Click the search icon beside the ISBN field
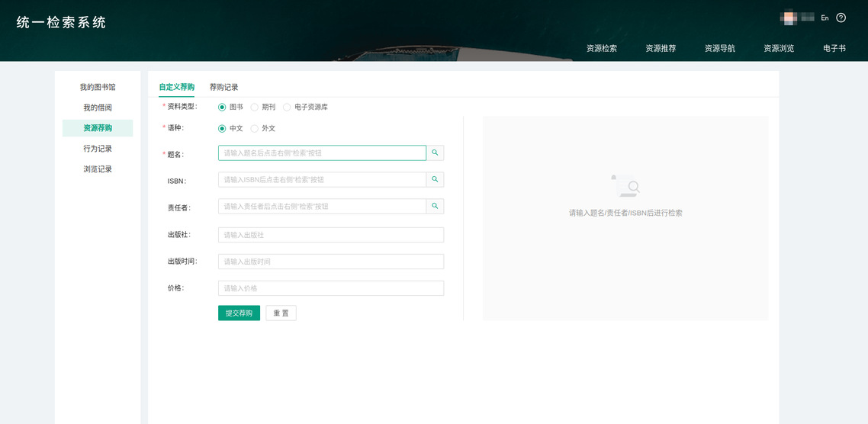 pyautogui.click(x=435, y=180)
